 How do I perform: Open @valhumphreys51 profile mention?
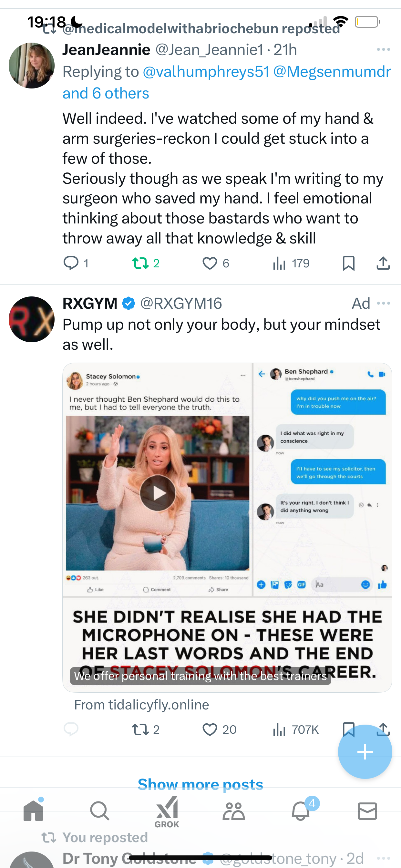[x=206, y=72]
